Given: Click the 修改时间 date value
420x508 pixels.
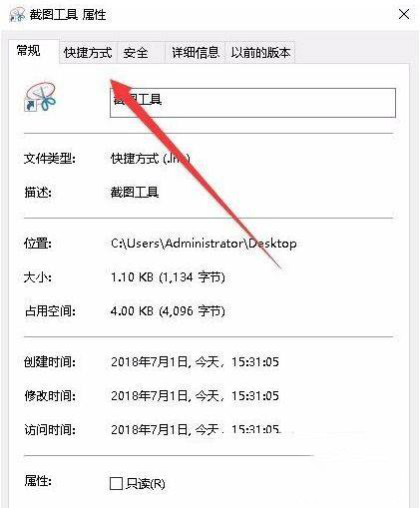Looking at the screenshot, I should [x=195, y=396].
